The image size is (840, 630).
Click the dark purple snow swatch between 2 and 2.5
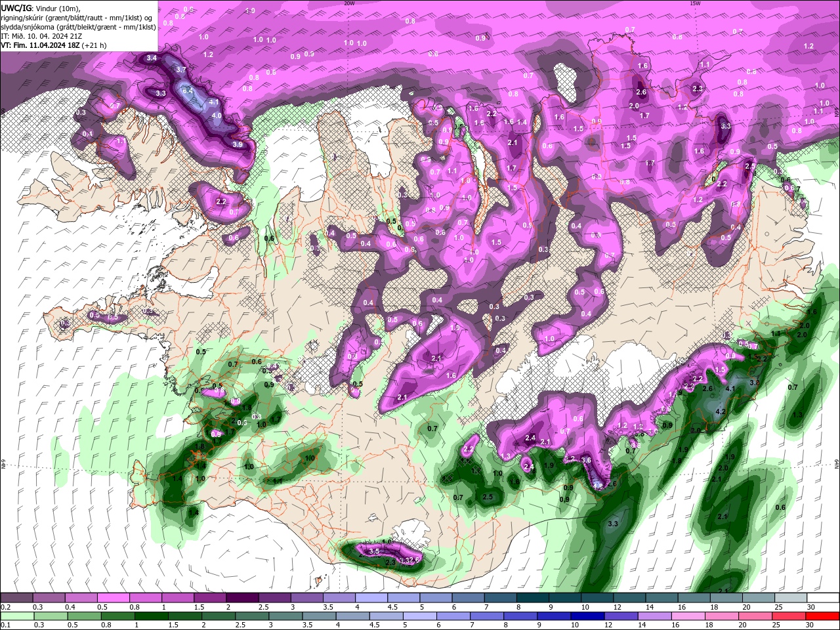coord(242,598)
